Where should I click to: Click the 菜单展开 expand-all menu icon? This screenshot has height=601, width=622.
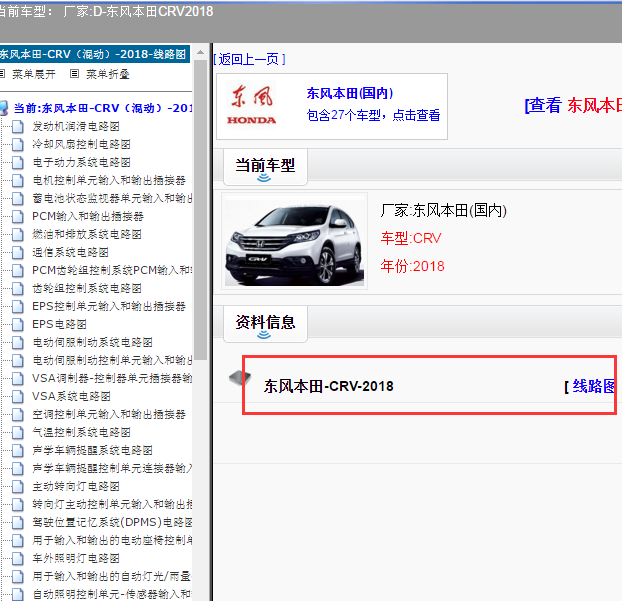coord(2,74)
